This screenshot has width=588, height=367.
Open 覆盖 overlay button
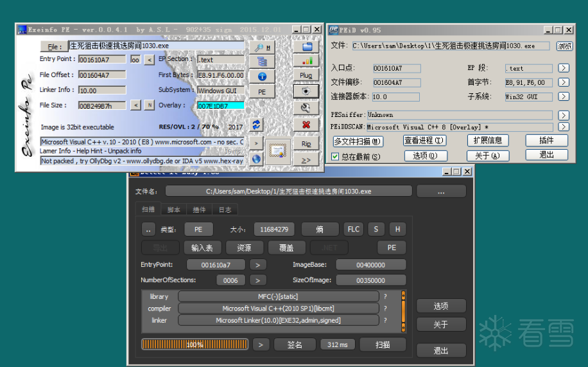tap(286, 248)
